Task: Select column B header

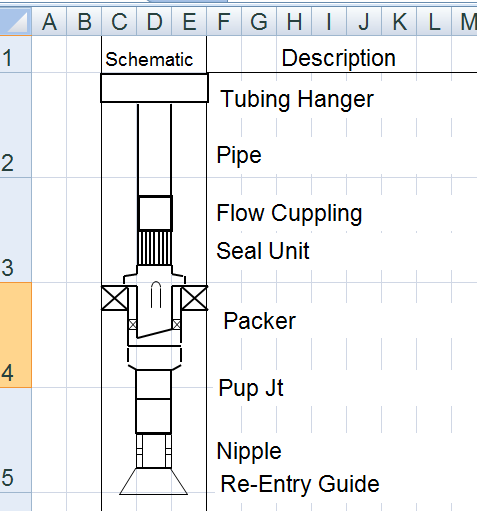Action: click(x=84, y=22)
